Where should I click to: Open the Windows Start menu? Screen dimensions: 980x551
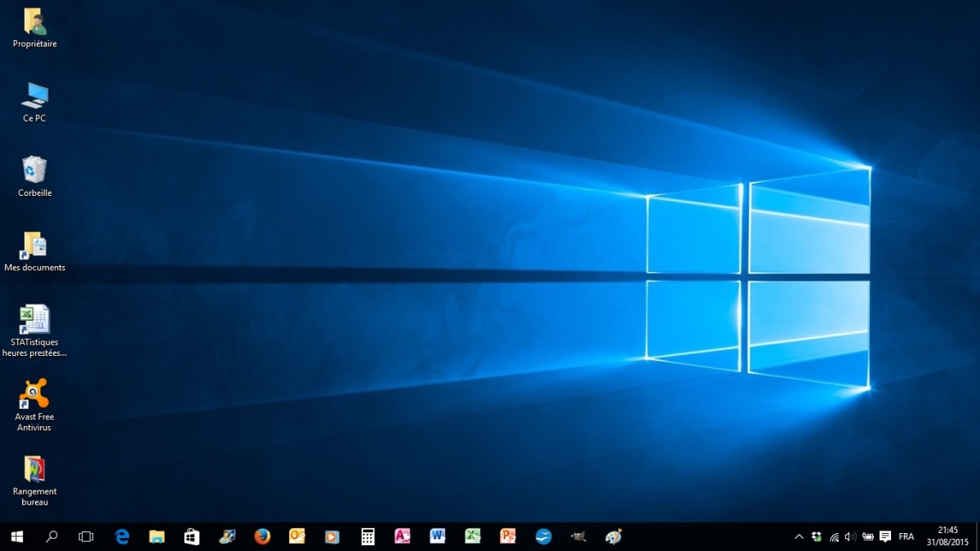pyautogui.click(x=16, y=536)
